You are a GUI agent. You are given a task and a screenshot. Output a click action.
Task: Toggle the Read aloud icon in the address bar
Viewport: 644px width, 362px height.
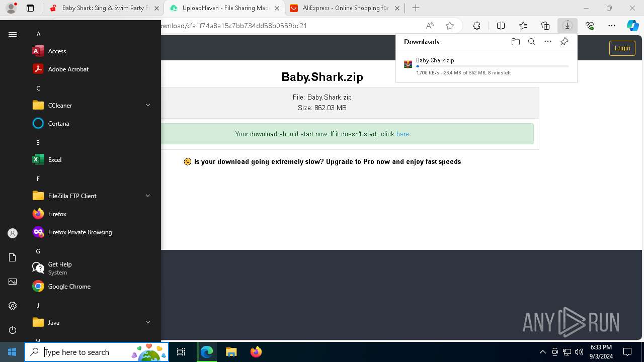pyautogui.click(x=430, y=26)
